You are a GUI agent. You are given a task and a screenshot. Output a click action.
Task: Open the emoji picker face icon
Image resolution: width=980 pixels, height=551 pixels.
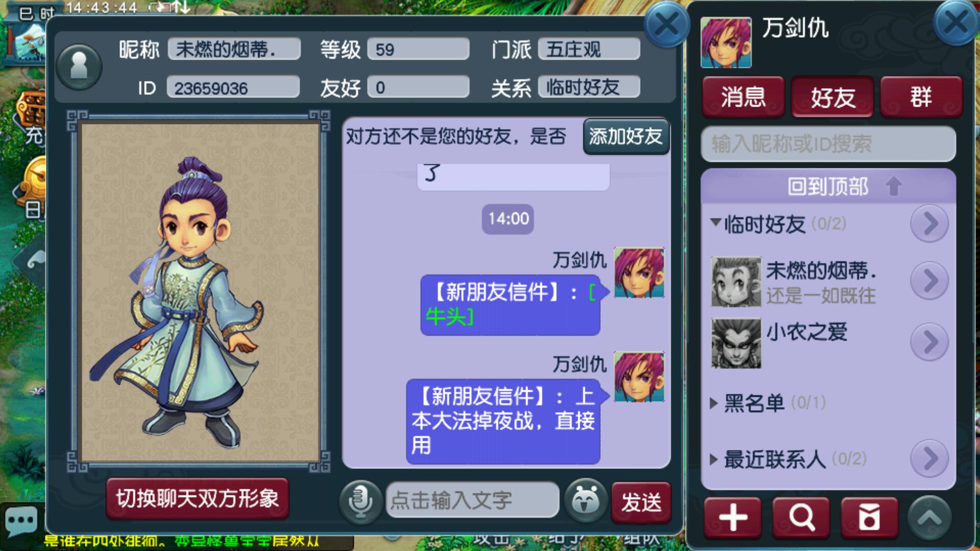(x=586, y=501)
